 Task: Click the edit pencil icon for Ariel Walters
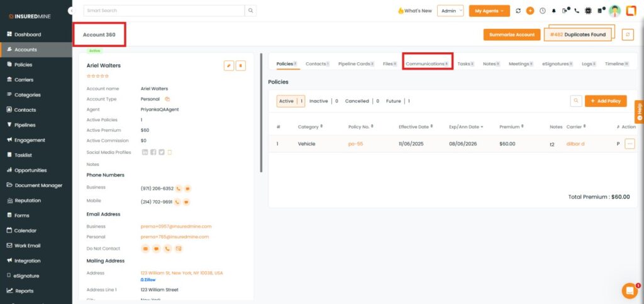point(229,65)
